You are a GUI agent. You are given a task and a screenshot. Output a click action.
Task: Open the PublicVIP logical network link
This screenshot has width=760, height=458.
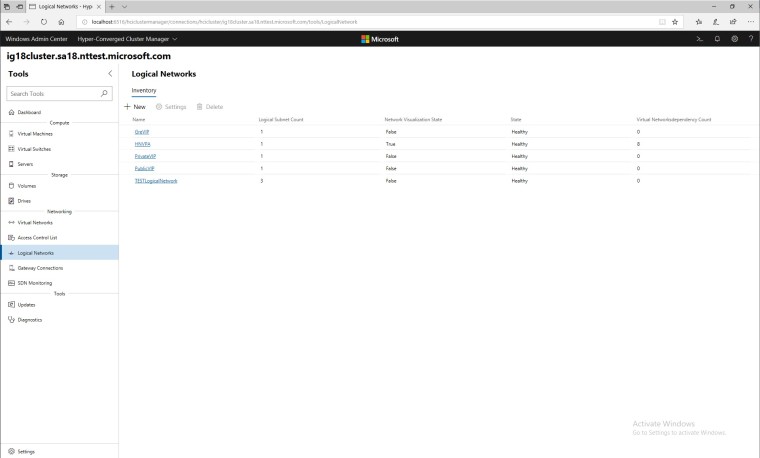click(144, 168)
